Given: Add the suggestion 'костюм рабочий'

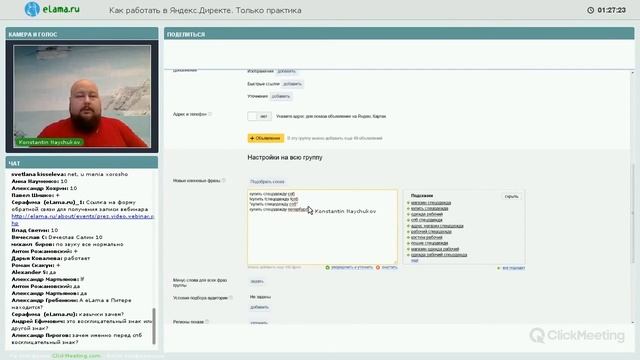Looking at the screenshot, I should pyautogui.click(x=427, y=237).
